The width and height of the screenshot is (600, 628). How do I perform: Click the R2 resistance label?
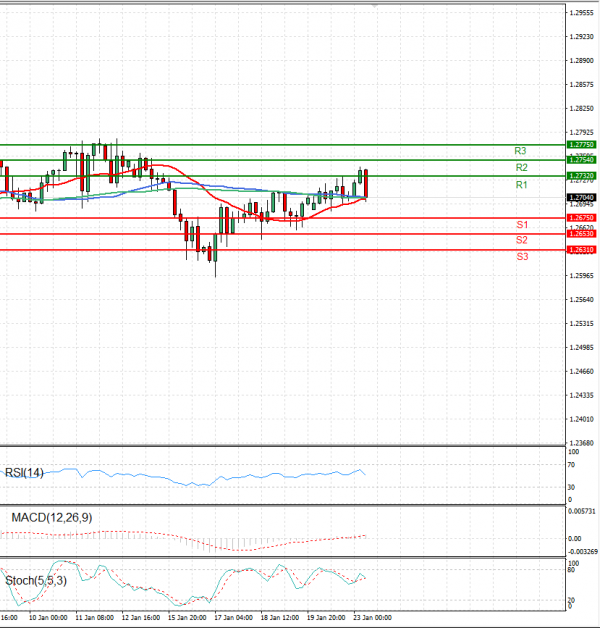click(521, 167)
